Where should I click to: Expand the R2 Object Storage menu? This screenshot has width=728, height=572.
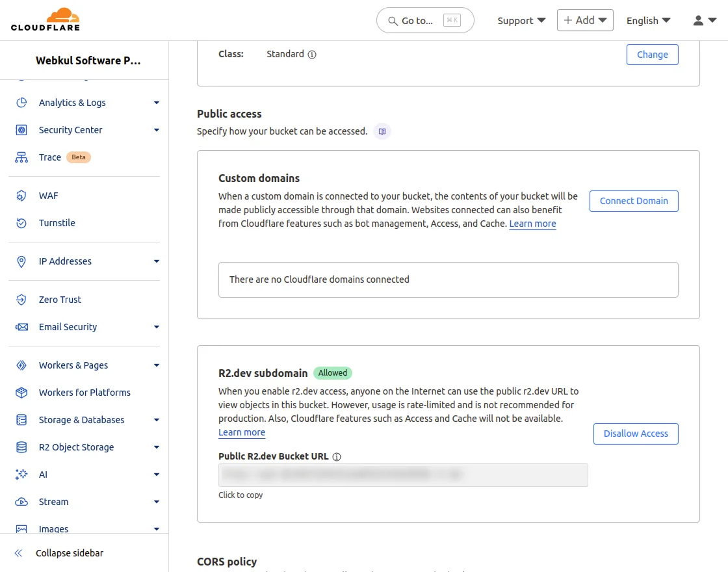pos(157,447)
